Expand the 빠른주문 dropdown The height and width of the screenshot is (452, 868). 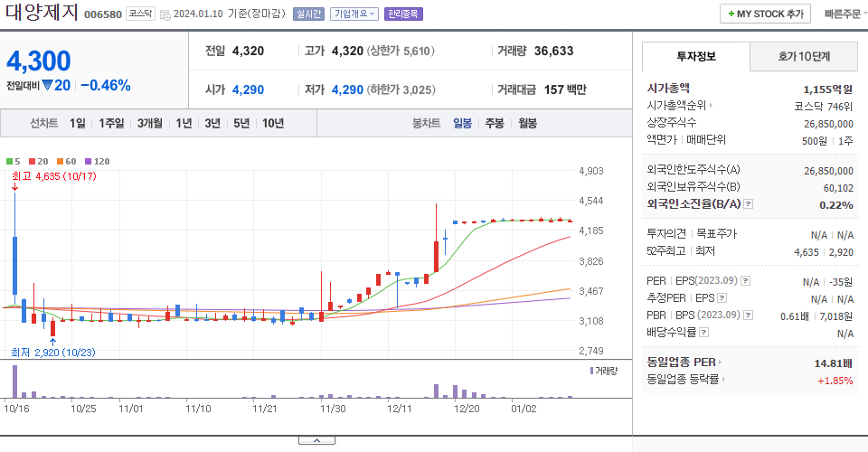845,14
